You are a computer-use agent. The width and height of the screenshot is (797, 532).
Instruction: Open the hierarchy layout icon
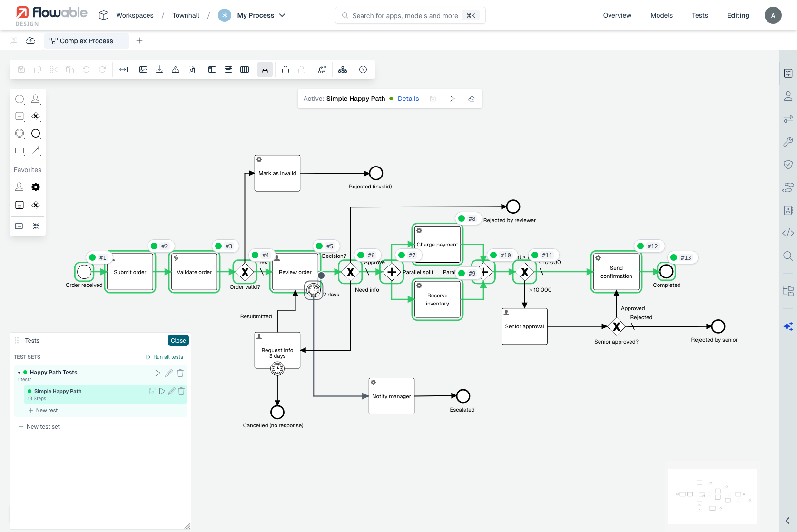(x=343, y=69)
